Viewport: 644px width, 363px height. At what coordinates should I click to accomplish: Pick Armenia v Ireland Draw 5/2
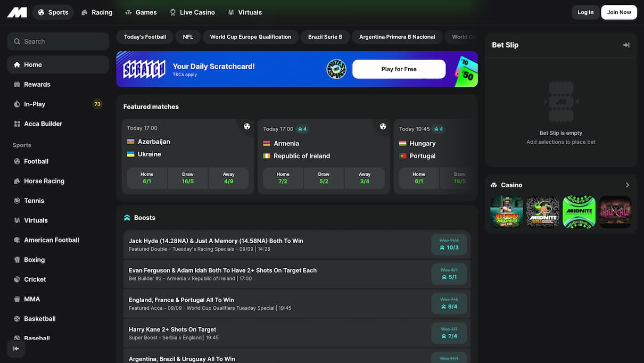pyautogui.click(x=324, y=178)
